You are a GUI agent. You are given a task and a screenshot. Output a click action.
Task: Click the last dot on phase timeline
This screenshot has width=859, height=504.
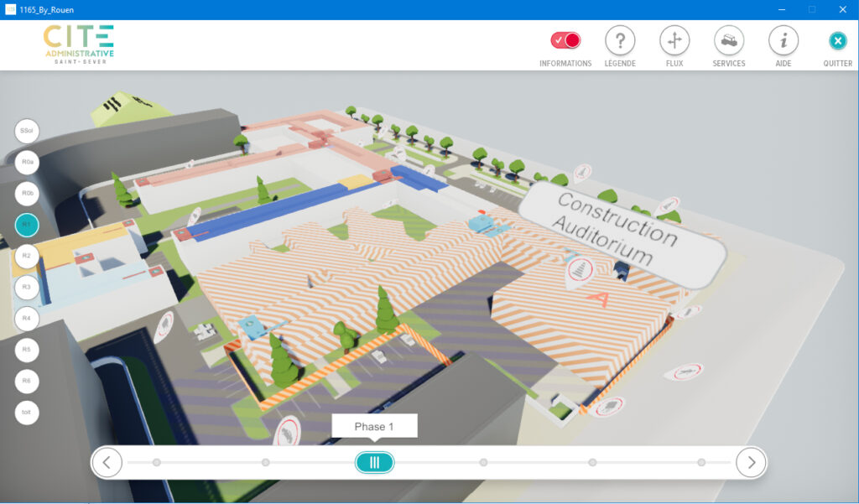click(701, 462)
